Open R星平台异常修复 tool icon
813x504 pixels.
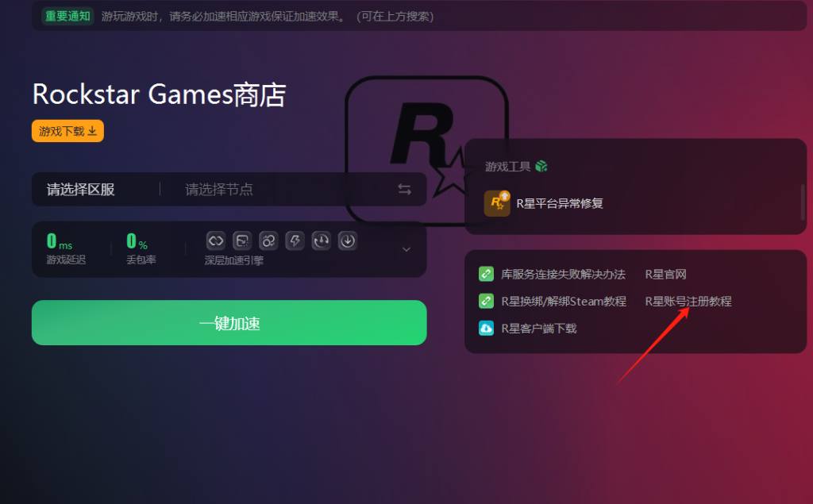(x=497, y=203)
